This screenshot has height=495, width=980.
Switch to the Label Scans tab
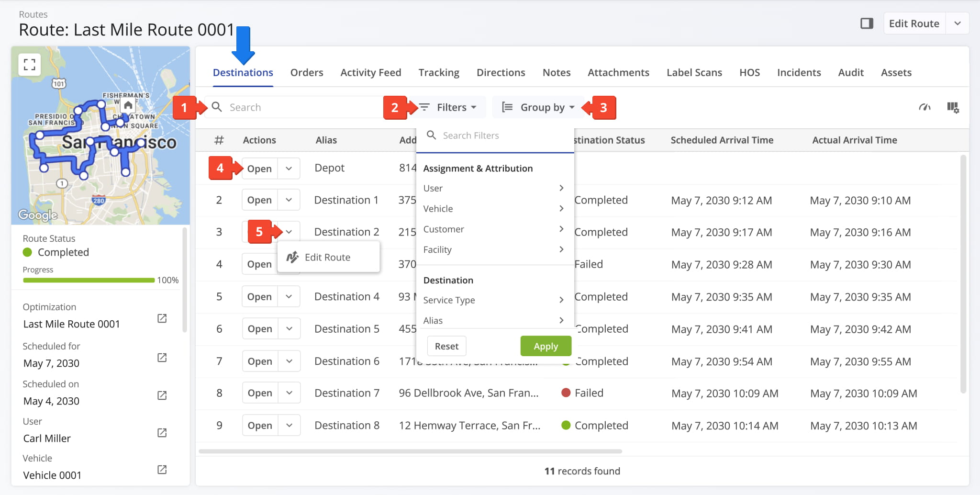[694, 73]
